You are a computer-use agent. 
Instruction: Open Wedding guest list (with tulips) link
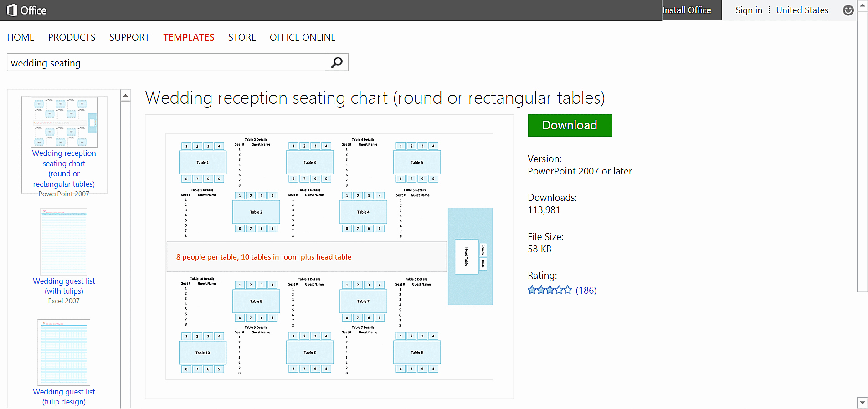(64, 286)
